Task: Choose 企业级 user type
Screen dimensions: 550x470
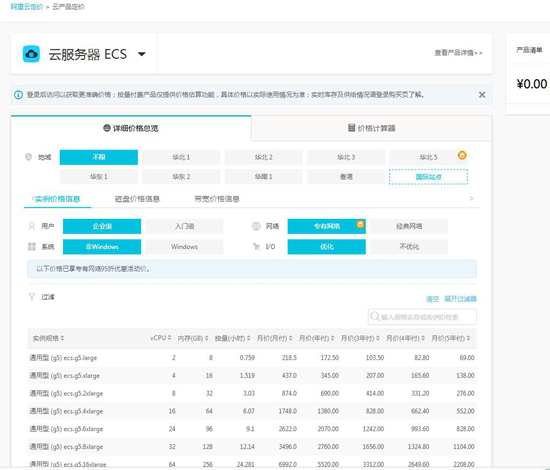Action: point(102,226)
